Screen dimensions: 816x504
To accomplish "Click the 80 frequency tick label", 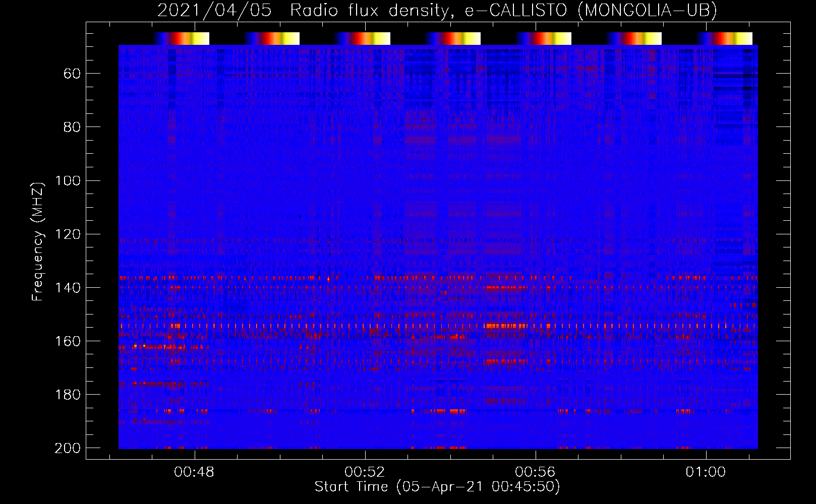I will [x=72, y=127].
